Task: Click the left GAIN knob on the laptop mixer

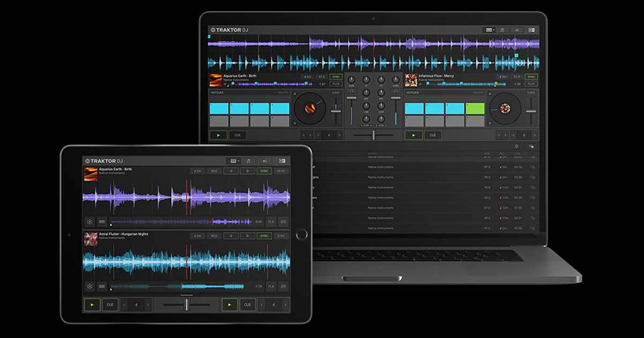Action: click(x=352, y=78)
